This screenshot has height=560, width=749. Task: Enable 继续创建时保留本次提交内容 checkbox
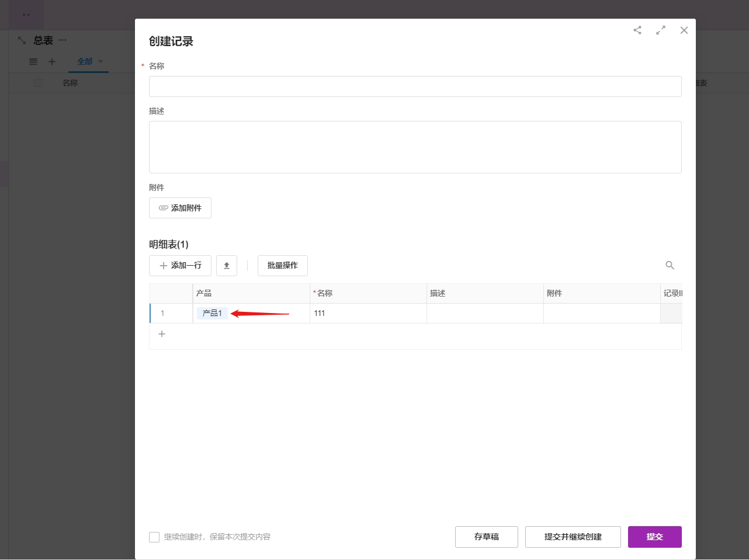[154, 537]
